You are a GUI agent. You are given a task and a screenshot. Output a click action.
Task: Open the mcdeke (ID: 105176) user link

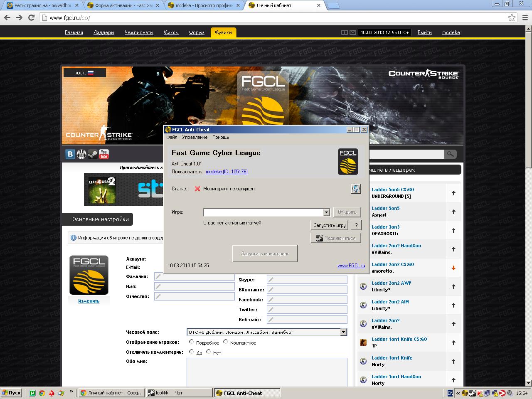227,172
